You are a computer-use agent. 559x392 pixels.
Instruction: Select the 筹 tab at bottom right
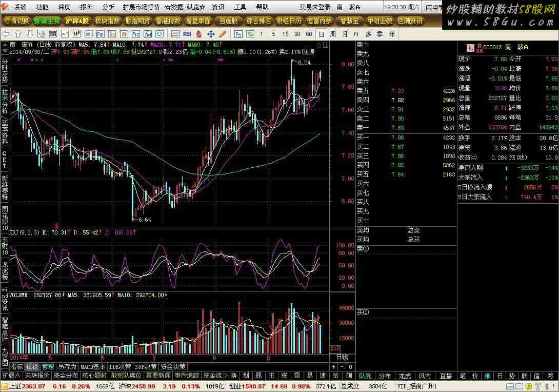pos(550,376)
